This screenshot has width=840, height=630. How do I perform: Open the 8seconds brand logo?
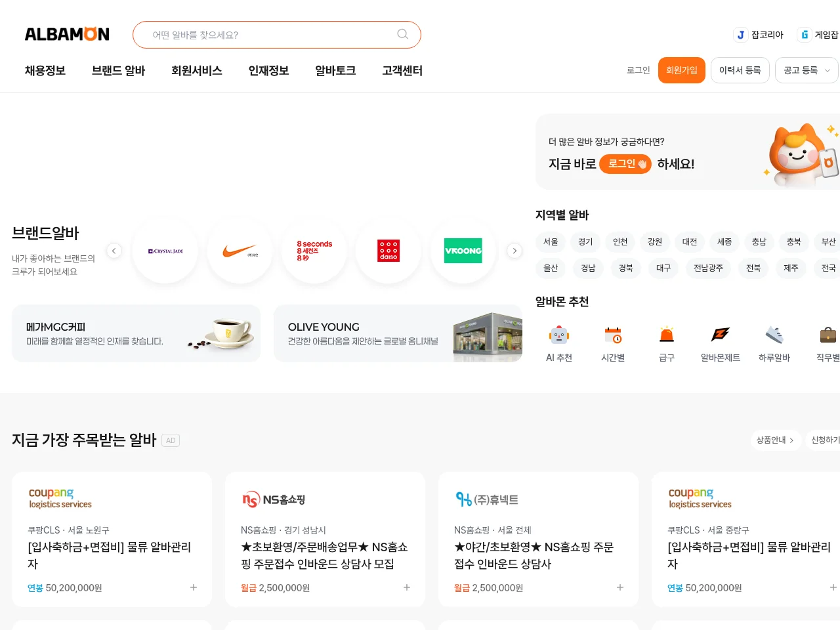coord(314,251)
